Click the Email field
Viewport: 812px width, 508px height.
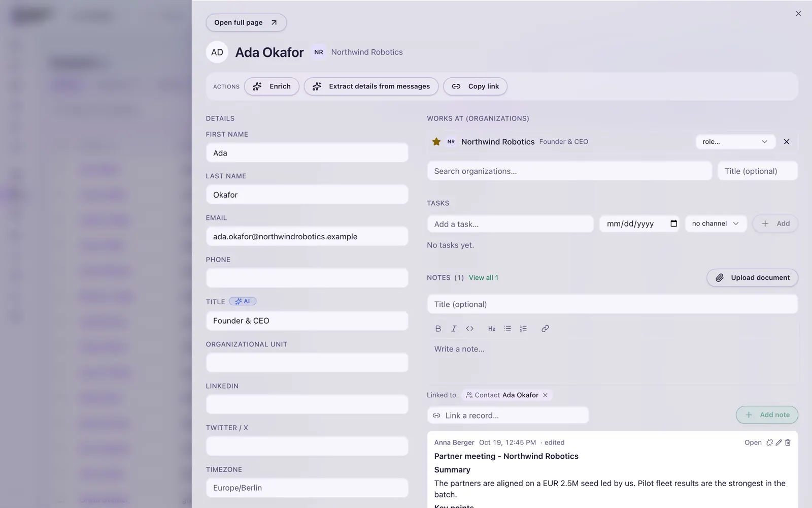tap(307, 237)
